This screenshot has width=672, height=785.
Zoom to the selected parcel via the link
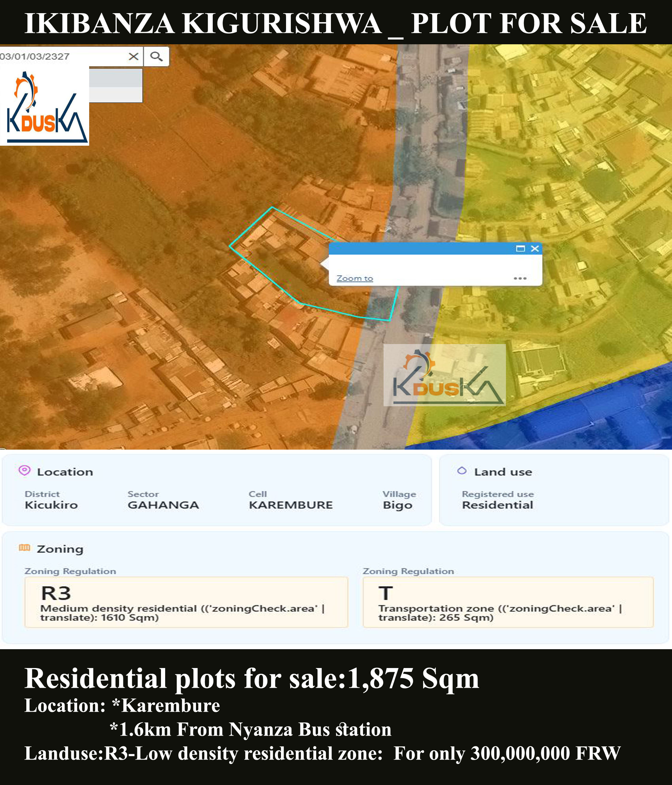(x=354, y=278)
